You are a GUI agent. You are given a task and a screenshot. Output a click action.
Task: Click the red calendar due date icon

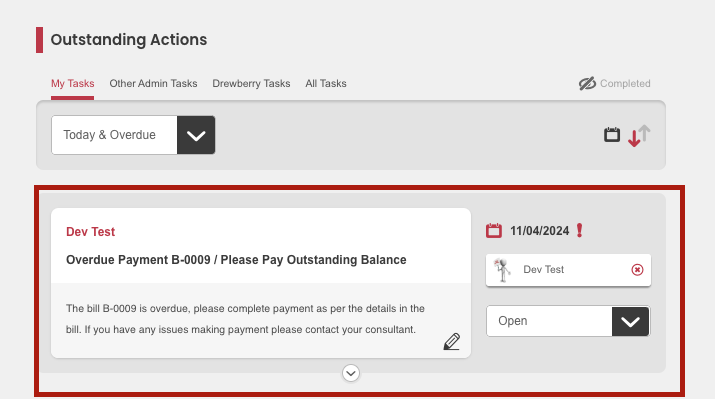[494, 231]
